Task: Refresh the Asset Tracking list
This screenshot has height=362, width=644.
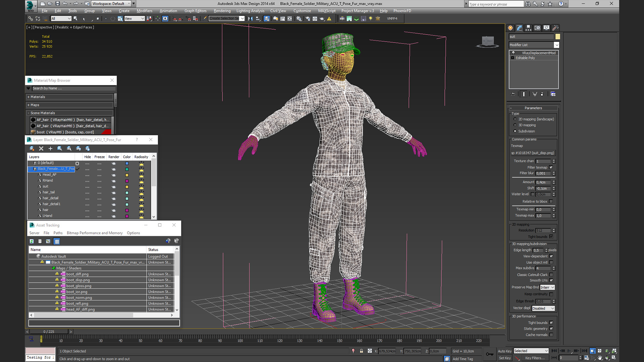Action: (x=32, y=241)
